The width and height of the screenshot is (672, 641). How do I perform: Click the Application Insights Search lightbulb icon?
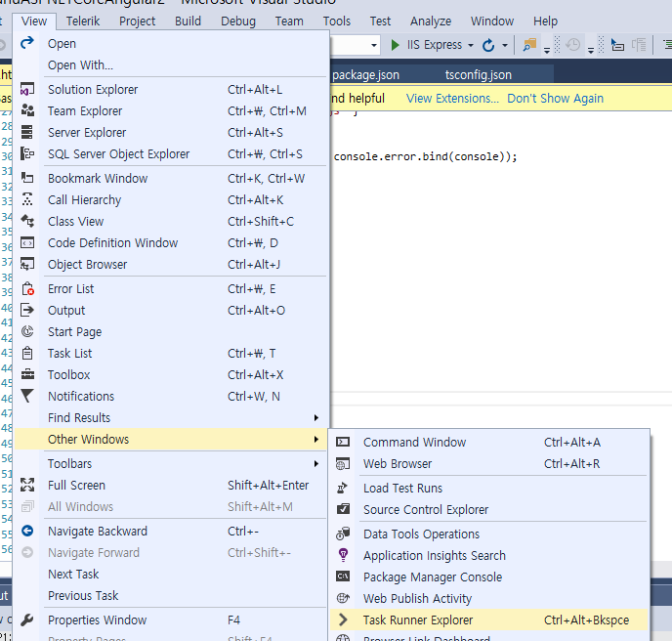[x=343, y=555]
